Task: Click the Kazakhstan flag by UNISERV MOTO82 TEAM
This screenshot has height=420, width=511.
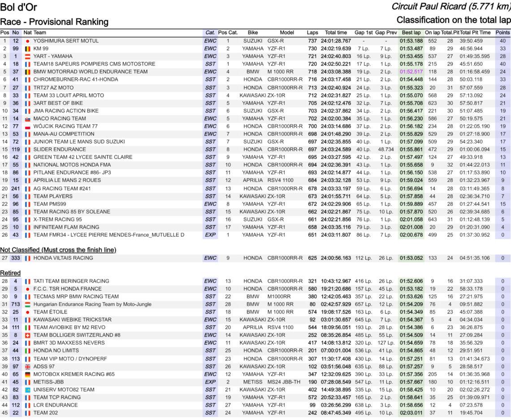Action: click(x=27, y=390)
